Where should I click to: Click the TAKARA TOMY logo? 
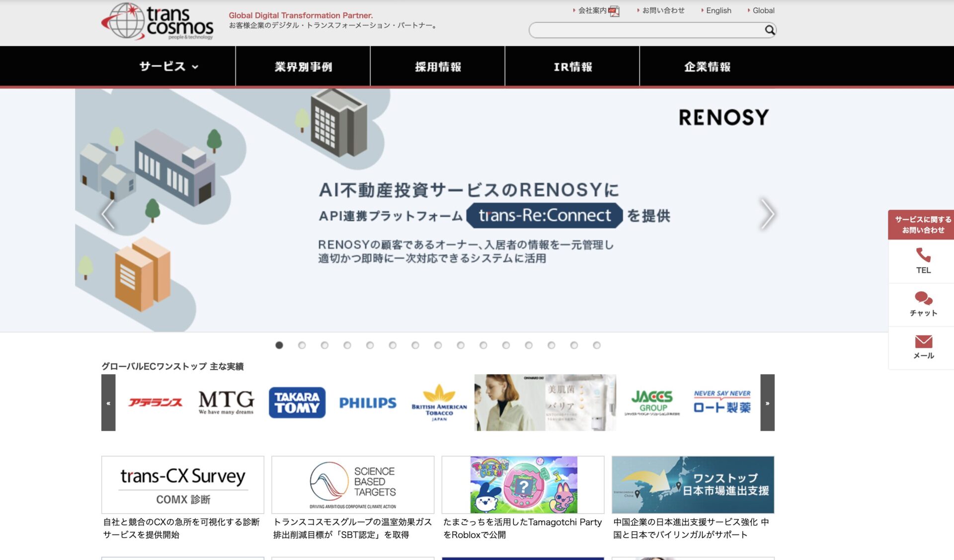click(297, 402)
